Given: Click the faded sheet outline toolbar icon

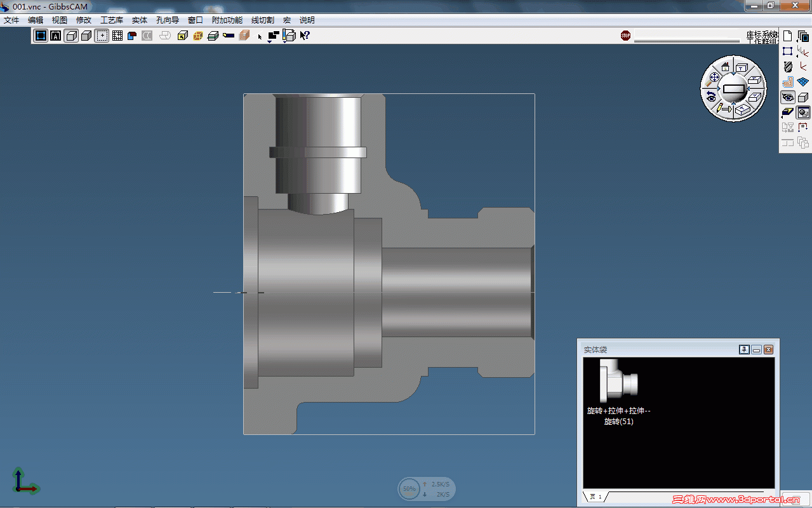Looking at the screenshot, I should pyautogui.click(x=164, y=36).
